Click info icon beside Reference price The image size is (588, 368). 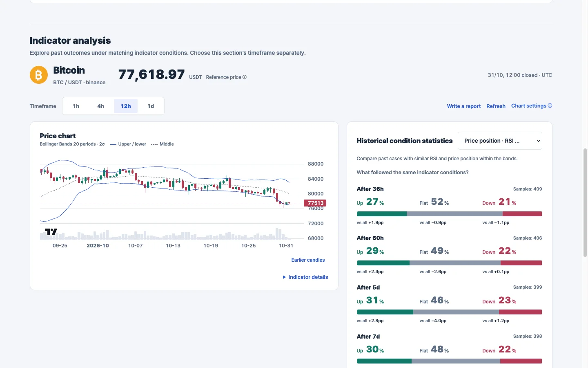click(x=245, y=77)
